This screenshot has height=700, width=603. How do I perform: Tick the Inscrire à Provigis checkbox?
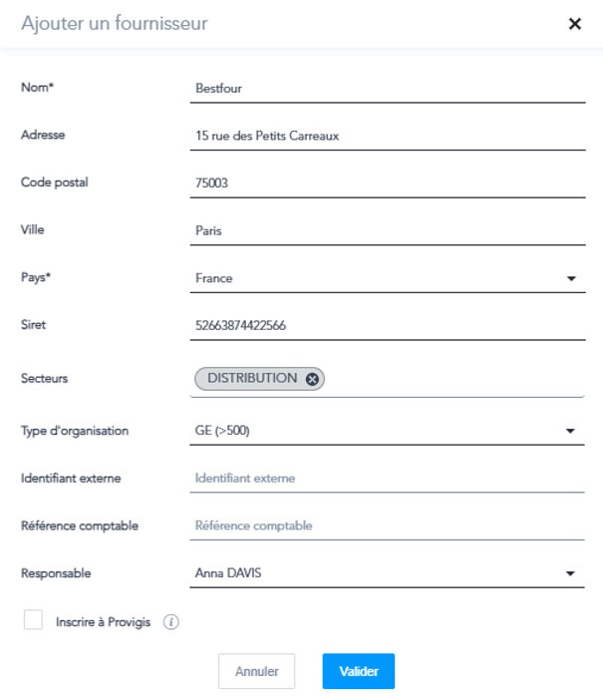point(34,621)
